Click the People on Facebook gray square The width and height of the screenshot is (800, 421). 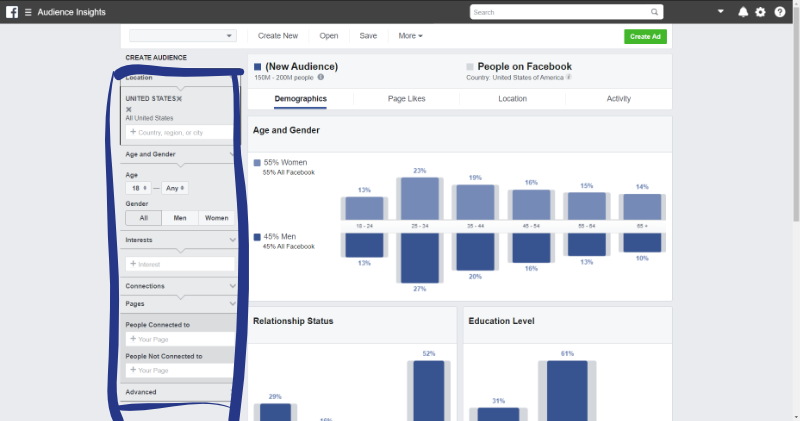(x=470, y=67)
